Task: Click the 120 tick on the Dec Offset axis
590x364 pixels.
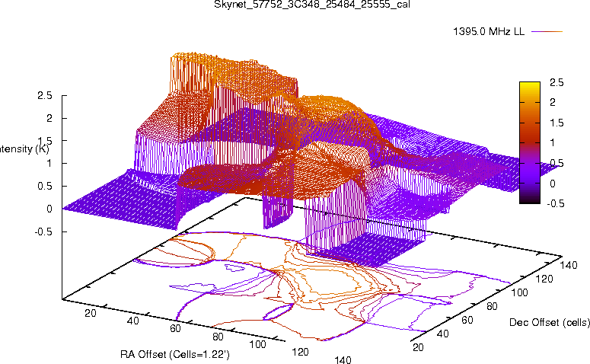Action: pos(544,279)
